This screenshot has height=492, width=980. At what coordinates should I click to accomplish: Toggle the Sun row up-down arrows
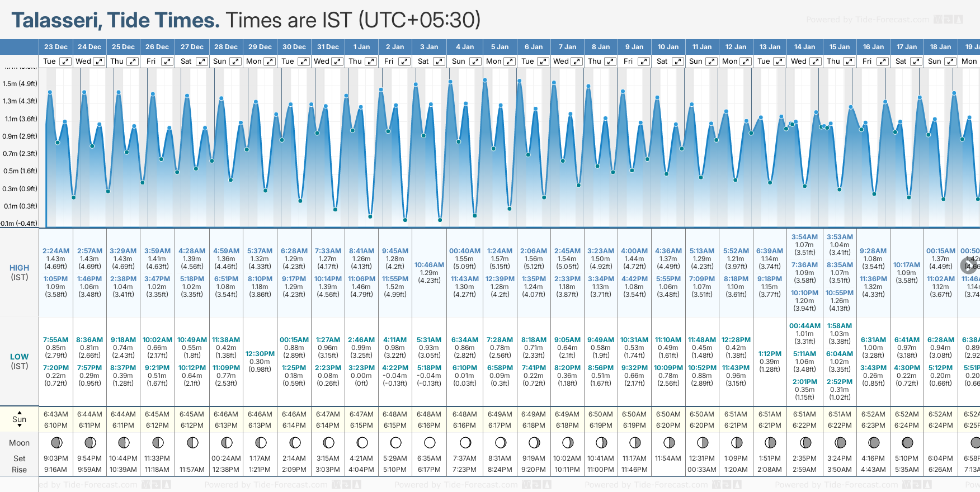click(x=20, y=419)
